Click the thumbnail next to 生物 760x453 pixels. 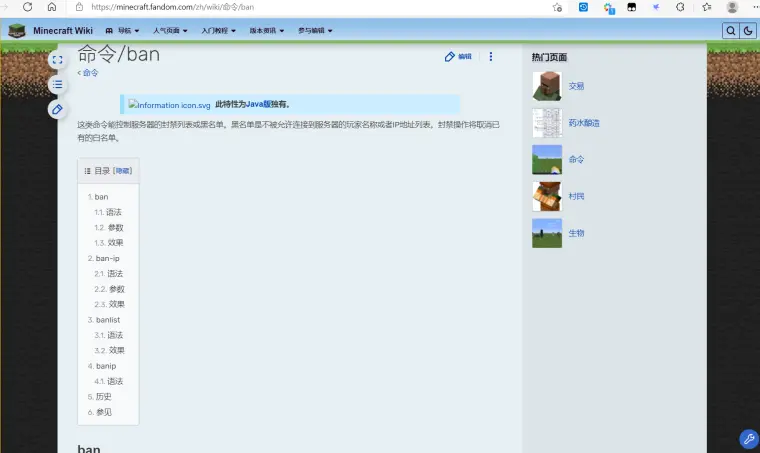[x=547, y=233]
